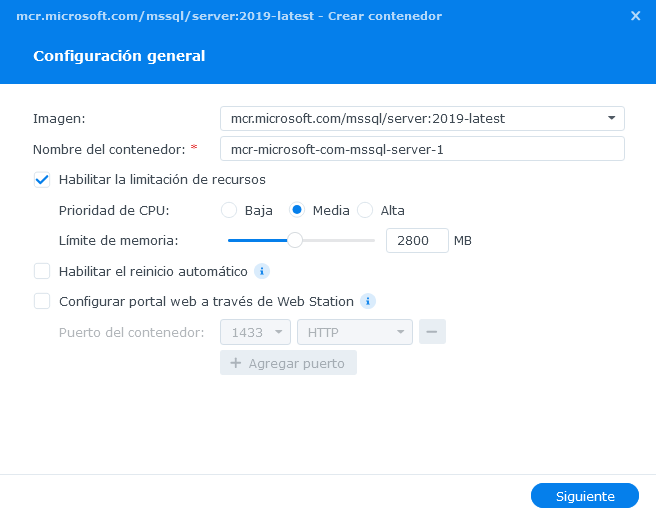The width and height of the screenshot is (656, 514).
Task: Enable Habilitar el reinicio automático
Action: 42,271
